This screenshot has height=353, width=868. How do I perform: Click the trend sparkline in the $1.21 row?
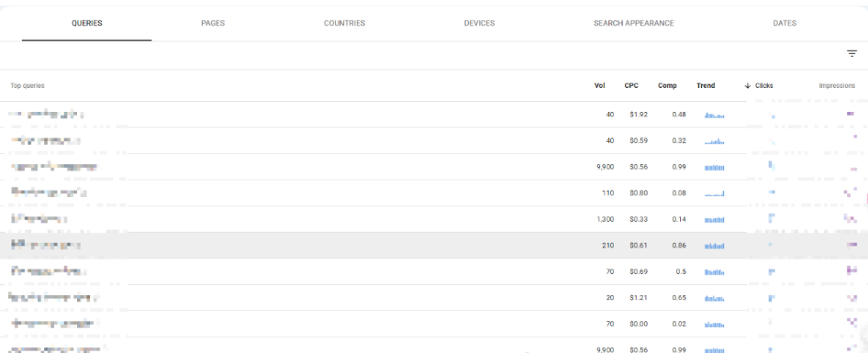coord(714,298)
